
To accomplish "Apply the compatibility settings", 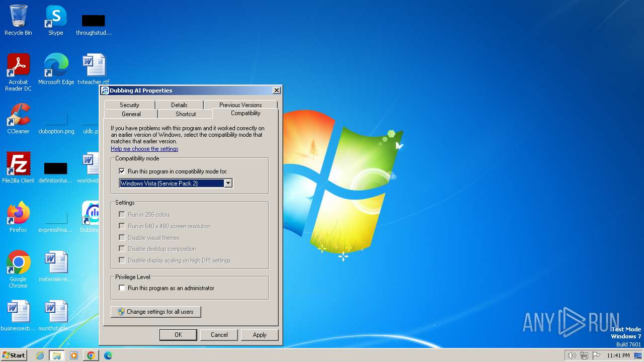I will pyautogui.click(x=260, y=335).
